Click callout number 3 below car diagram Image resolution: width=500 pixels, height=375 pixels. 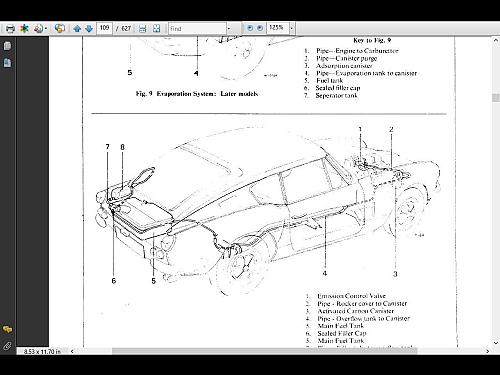(x=395, y=274)
